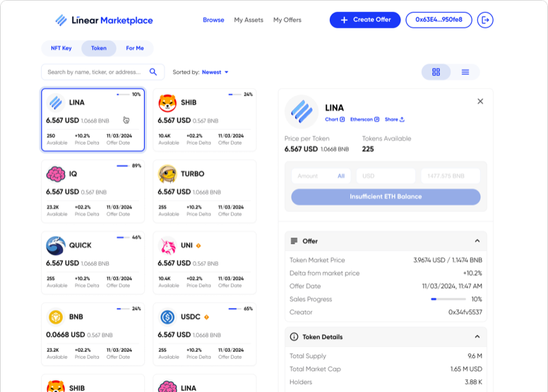
Task: Click the plus icon in Create Offer
Action: (344, 20)
